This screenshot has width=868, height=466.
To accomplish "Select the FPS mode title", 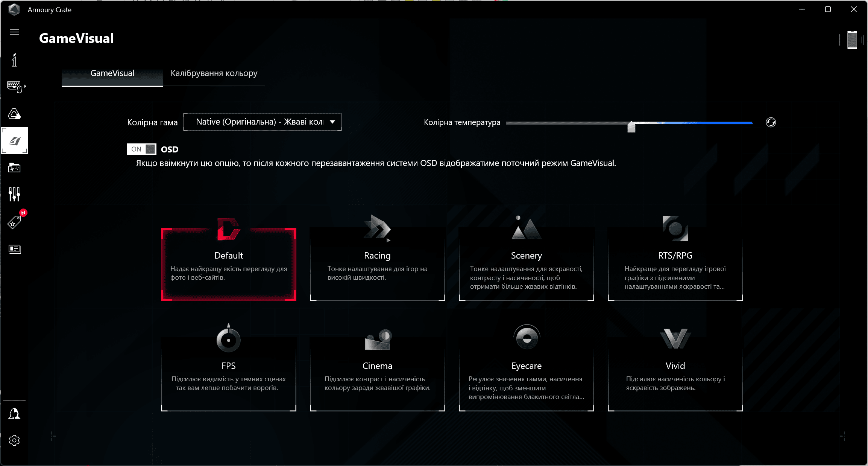I will [x=229, y=366].
